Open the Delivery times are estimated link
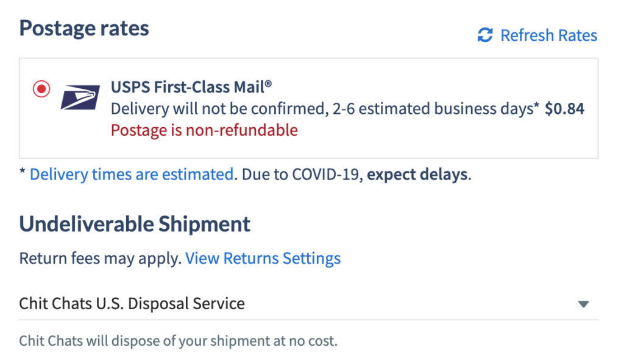The width and height of the screenshot is (624, 364). click(x=132, y=174)
